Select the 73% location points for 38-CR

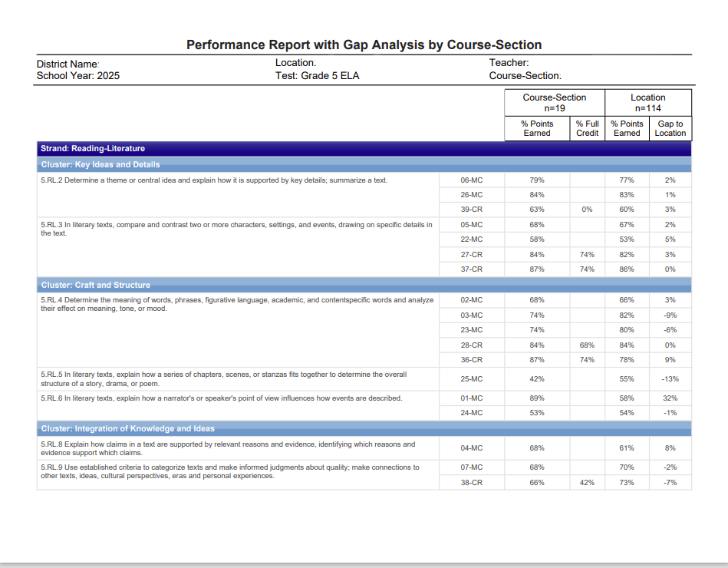click(x=626, y=483)
